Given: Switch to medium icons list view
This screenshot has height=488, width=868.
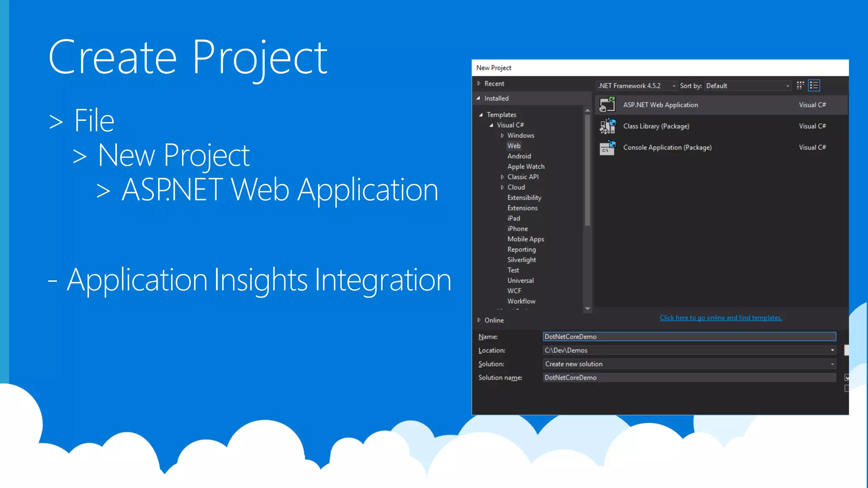Looking at the screenshot, I should [814, 86].
